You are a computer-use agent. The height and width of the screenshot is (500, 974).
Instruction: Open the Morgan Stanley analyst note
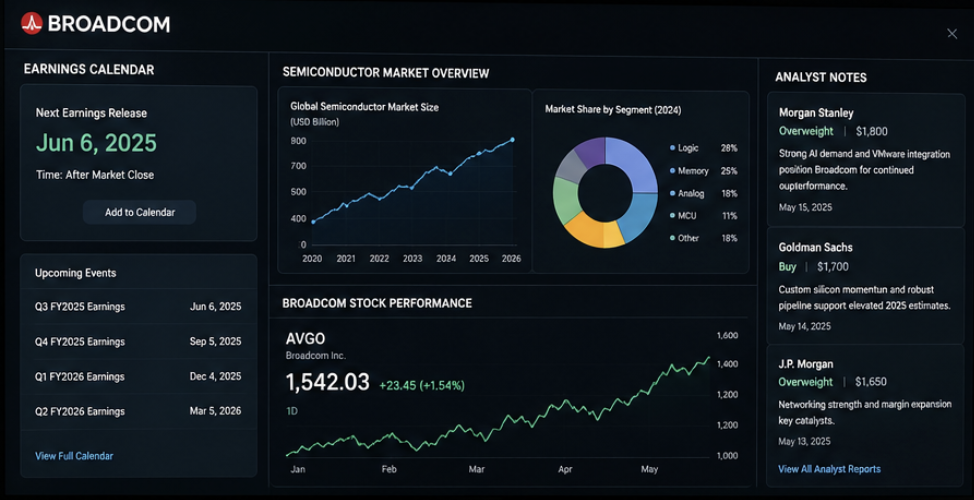[x=866, y=160]
